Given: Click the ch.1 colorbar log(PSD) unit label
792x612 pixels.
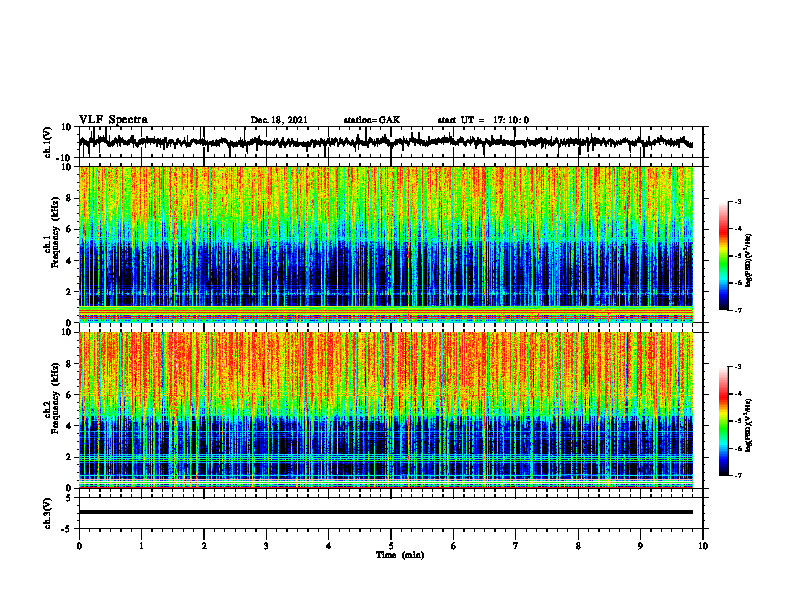Looking at the screenshot, I should [x=749, y=260].
